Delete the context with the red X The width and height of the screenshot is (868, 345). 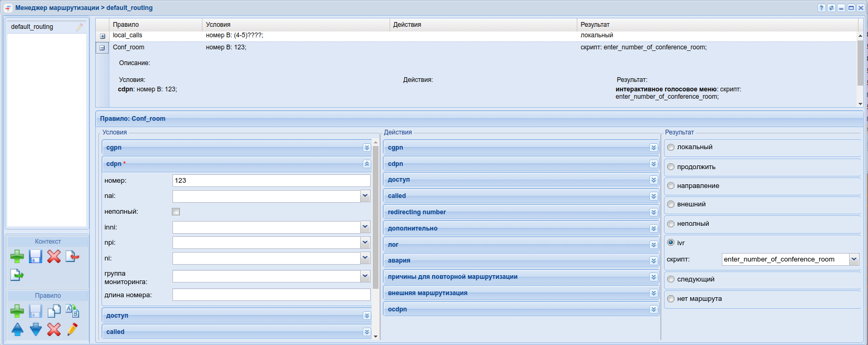54,256
